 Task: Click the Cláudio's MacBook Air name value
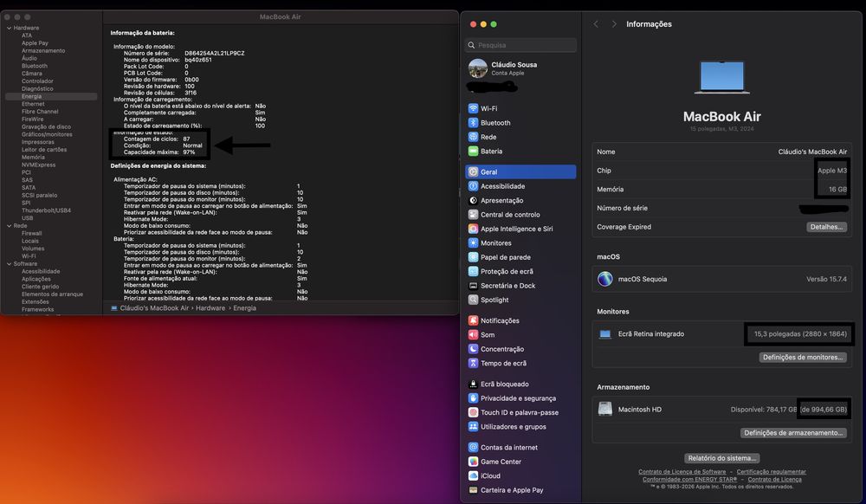812,152
